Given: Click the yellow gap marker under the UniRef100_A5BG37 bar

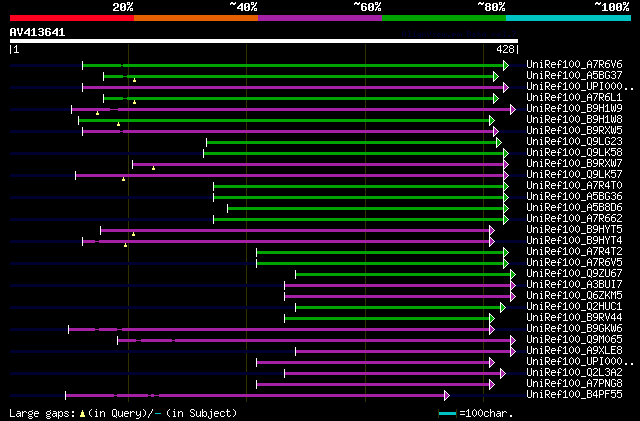Looking at the screenshot, I should pos(134,80).
